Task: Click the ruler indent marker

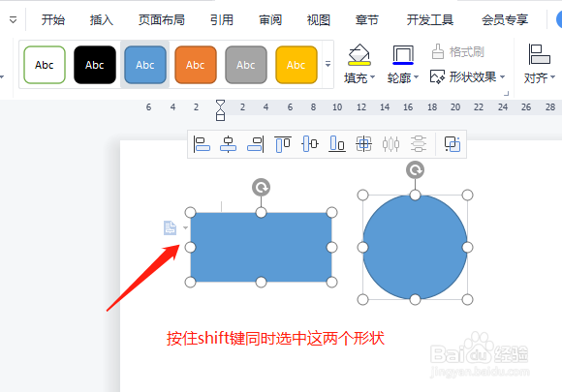Action: point(220,110)
